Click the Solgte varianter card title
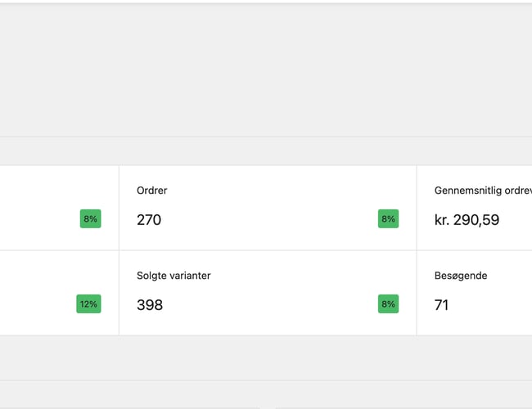Image resolution: width=532 pixels, height=409 pixels. (x=174, y=276)
